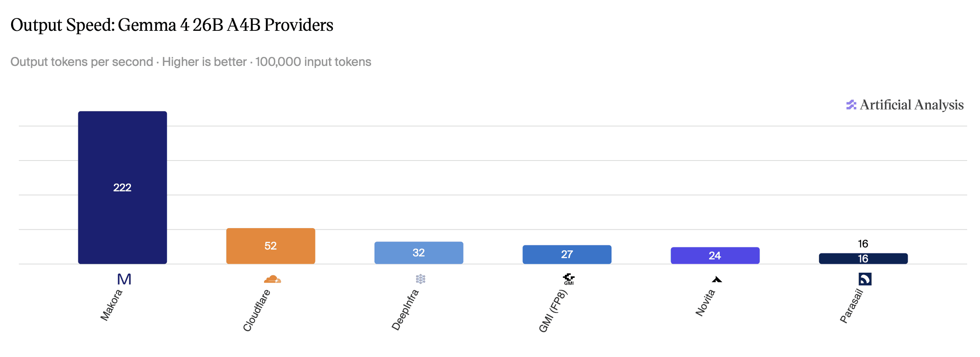
Task: Click the GMI (FP8) axis label
Action: tap(553, 311)
